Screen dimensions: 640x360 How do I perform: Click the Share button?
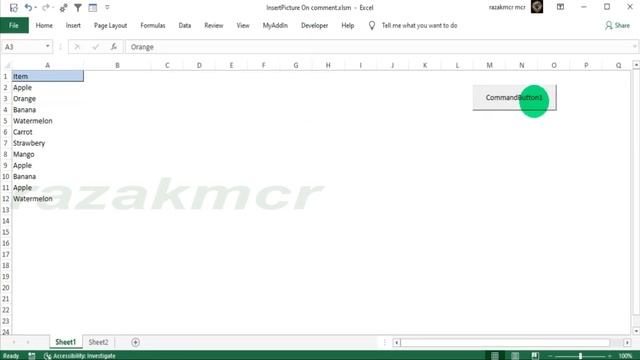pos(618,25)
